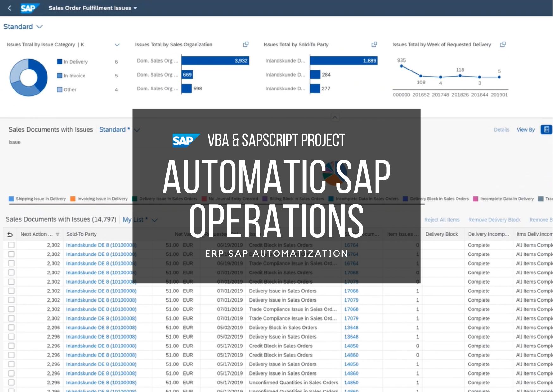The image size is (553, 392).
Task: Check the third table row checkbox
Action: 11,263
